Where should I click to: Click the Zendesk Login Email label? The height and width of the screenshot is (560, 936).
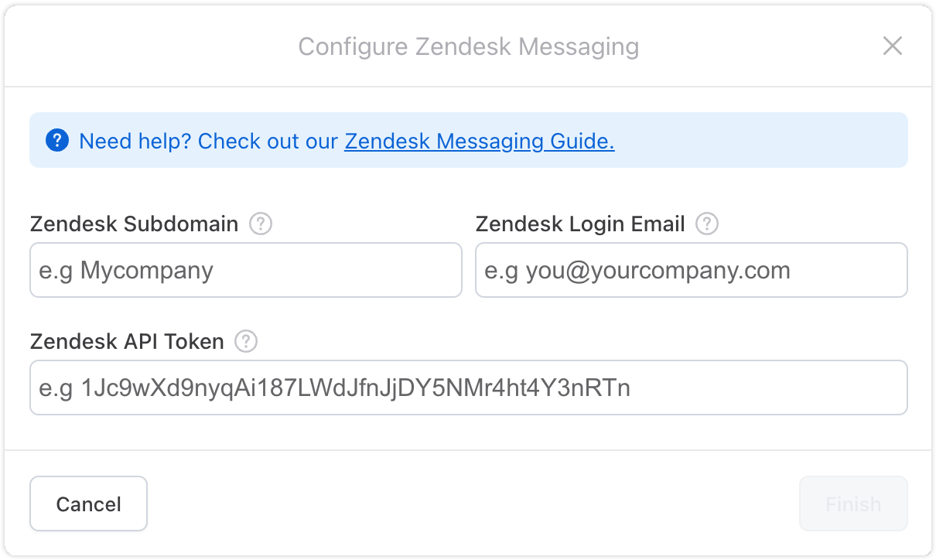point(580,224)
